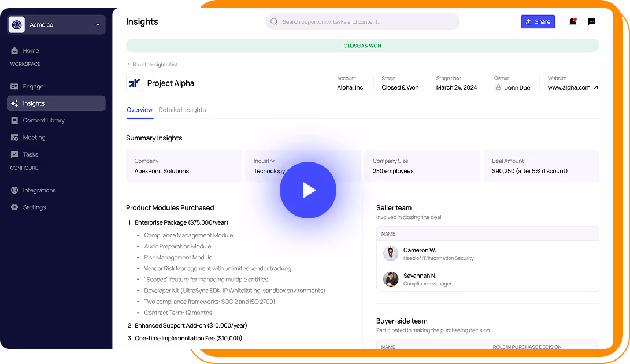The image size is (630, 364).
Task: Click Savannah N. avatar photo
Action: point(391,279)
